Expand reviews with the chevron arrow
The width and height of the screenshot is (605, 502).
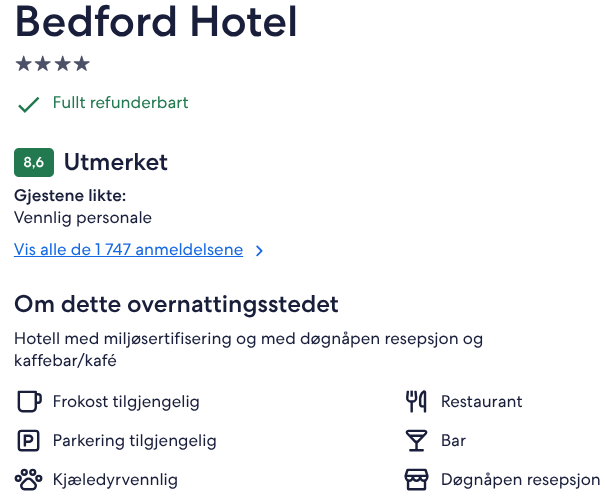[259, 251]
